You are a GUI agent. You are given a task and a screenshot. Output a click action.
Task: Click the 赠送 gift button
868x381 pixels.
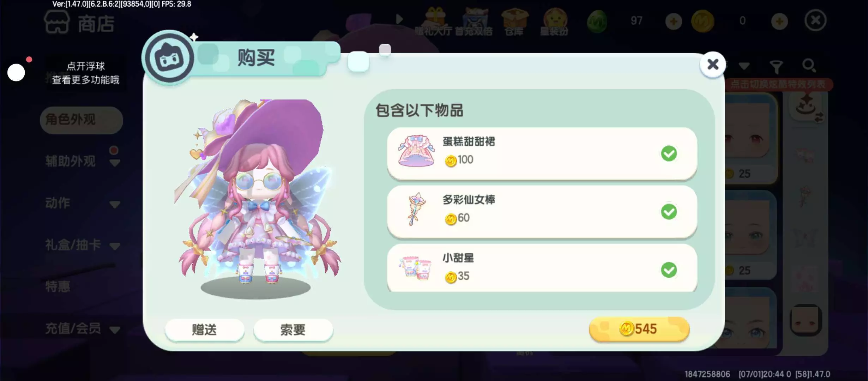pos(204,330)
